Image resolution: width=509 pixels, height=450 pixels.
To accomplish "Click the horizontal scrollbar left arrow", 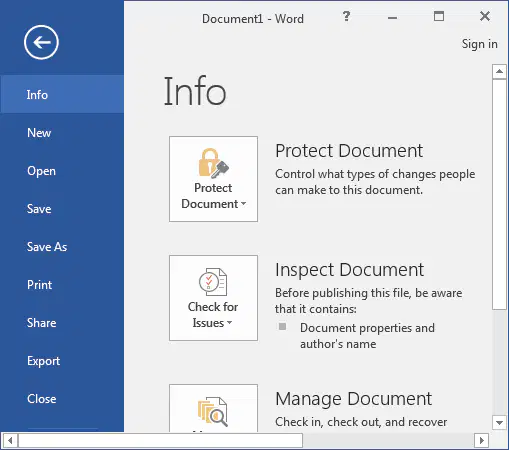I will click(x=10, y=440).
